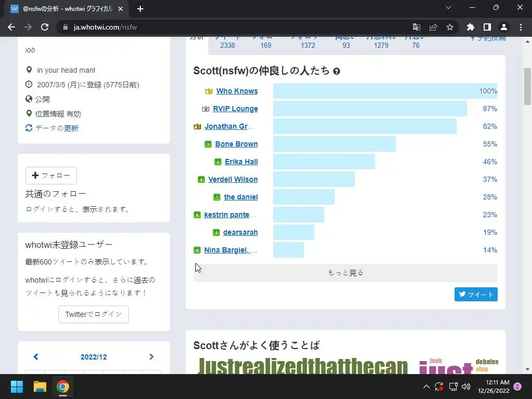Click the green rank 6 badge by Verdell Wilson
The height and width of the screenshot is (399, 532).
(x=201, y=179)
